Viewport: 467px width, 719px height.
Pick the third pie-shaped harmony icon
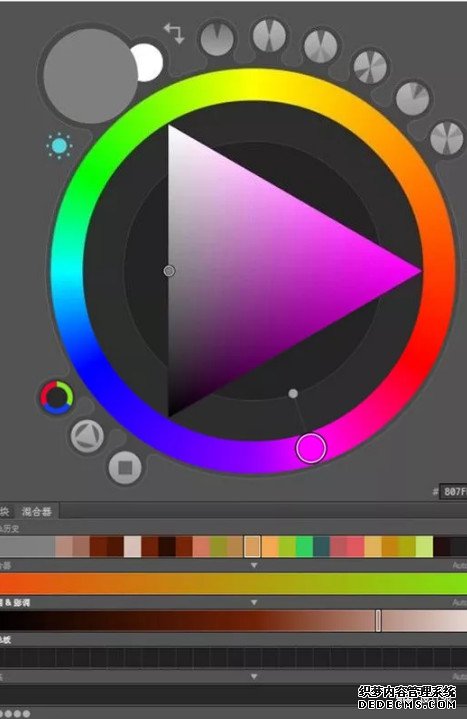click(321, 46)
